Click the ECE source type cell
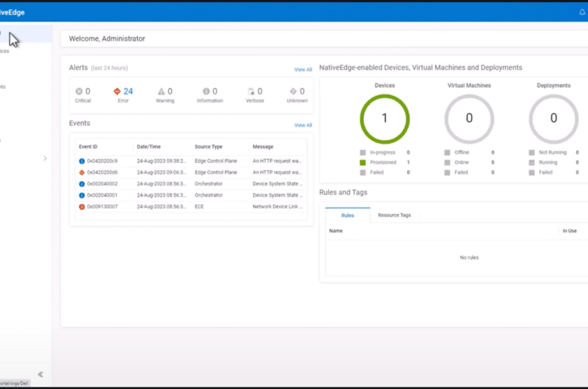This screenshot has width=588, height=389. click(x=199, y=207)
